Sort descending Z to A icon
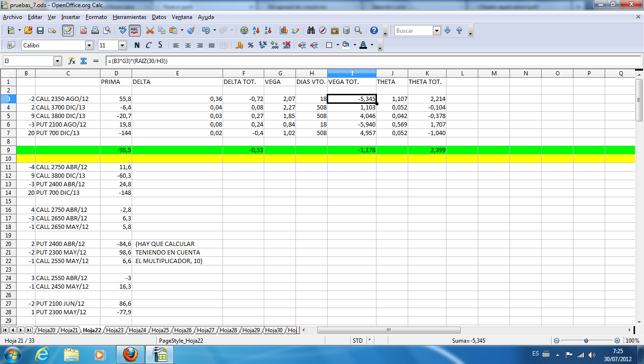644x364 pixels. [268, 30]
